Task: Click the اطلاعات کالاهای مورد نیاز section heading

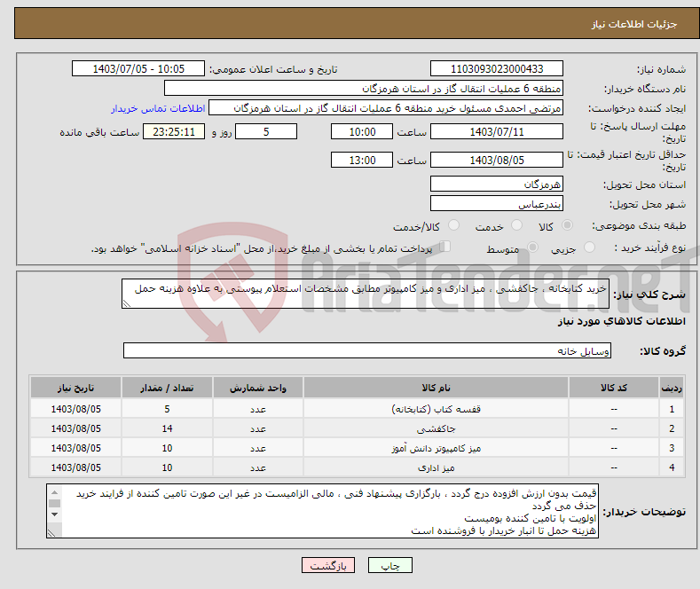Action: coord(621,321)
